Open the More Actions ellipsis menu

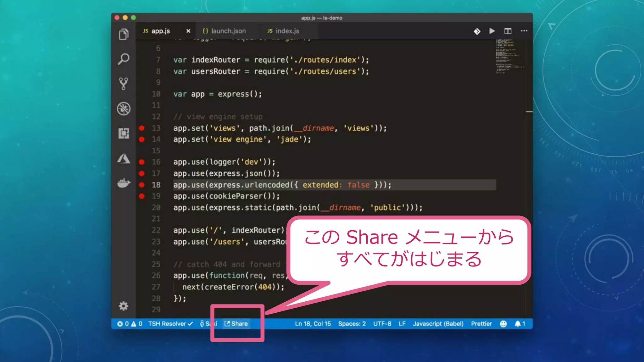click(524, 31)
